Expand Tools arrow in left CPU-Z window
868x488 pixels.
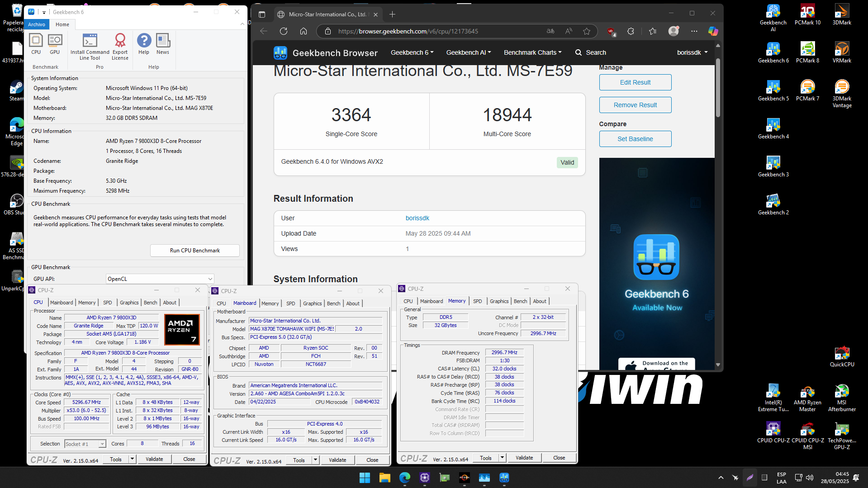pos(132,459)
